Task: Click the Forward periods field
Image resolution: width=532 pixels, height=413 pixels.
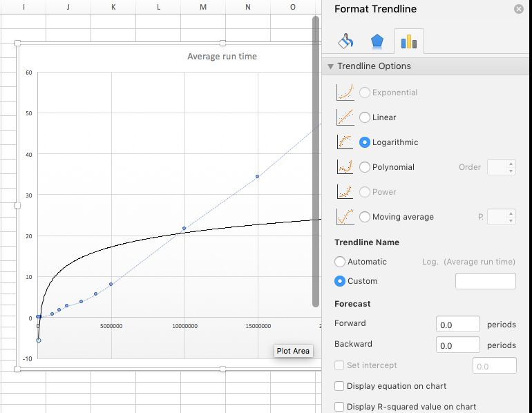Action: click(458, 324)
